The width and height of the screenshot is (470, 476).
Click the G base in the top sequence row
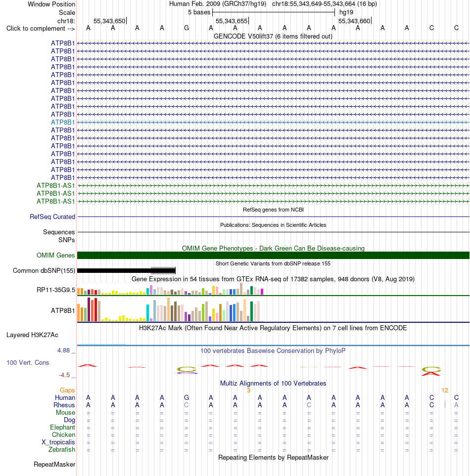point(187,28)
